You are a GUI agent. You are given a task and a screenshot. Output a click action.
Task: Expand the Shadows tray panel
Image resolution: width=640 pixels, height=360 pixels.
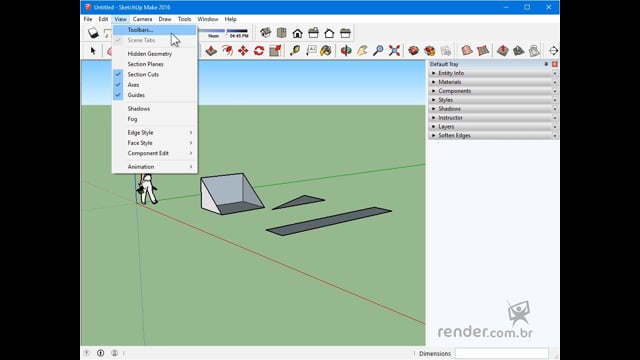pos(493,109)
